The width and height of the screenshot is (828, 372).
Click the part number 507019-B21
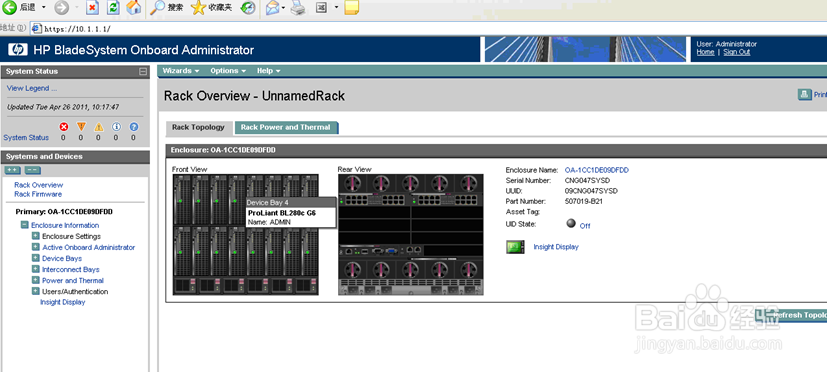click(585, 201)
